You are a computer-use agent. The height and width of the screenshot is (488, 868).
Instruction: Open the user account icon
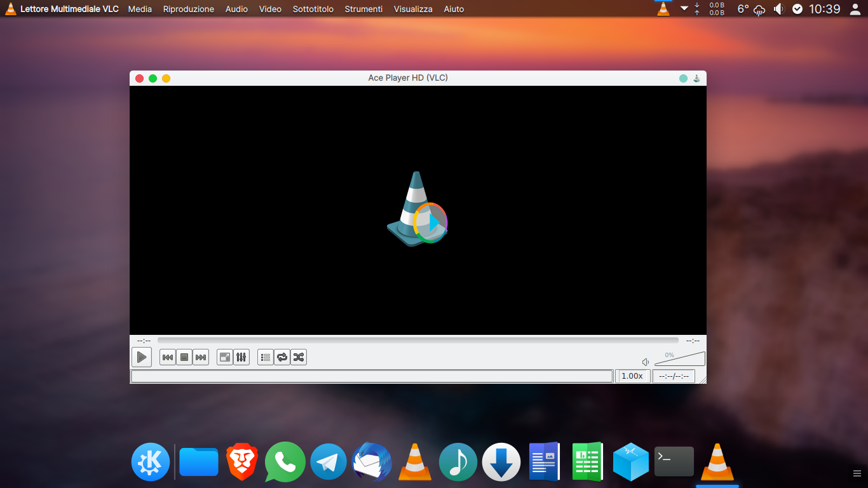tap(855, 9)
